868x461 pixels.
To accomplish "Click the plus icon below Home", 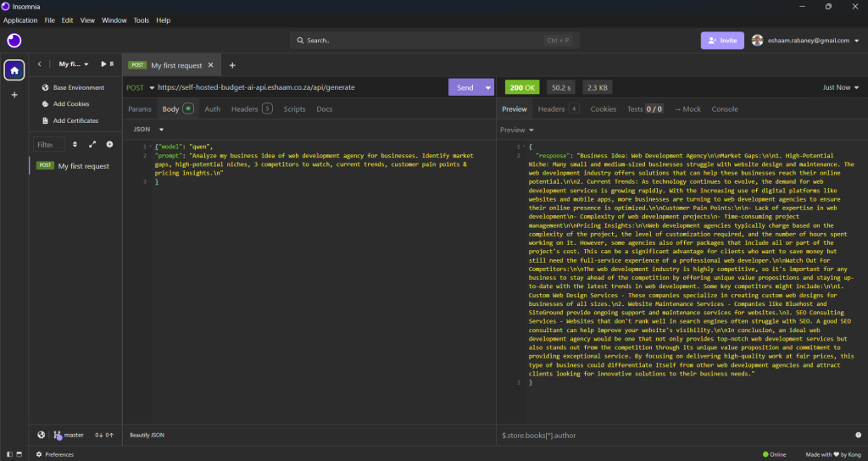I will click(x=14, y=95).
